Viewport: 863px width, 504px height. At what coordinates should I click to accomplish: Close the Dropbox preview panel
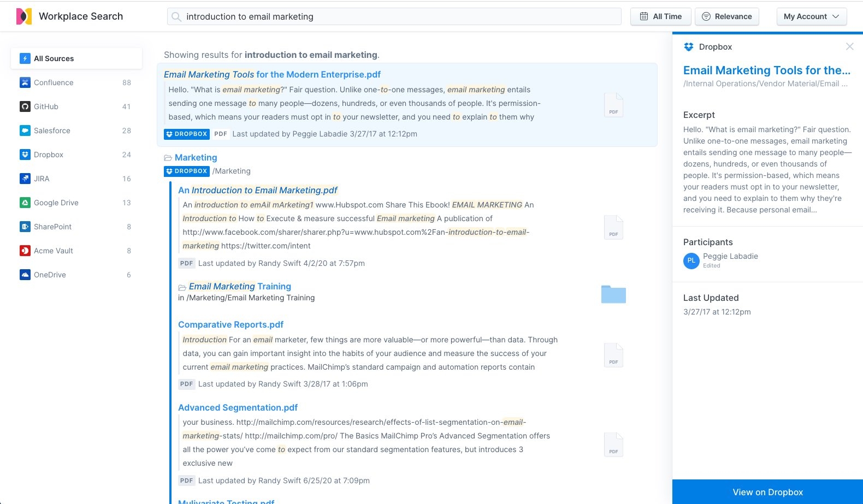pyautogui.click(x=850, y=46)
